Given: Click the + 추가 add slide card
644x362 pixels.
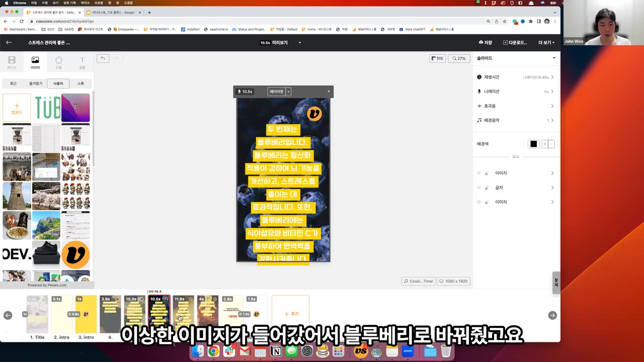Looking at the screenshot, I should pyautogui.click(x=291, y=314).
